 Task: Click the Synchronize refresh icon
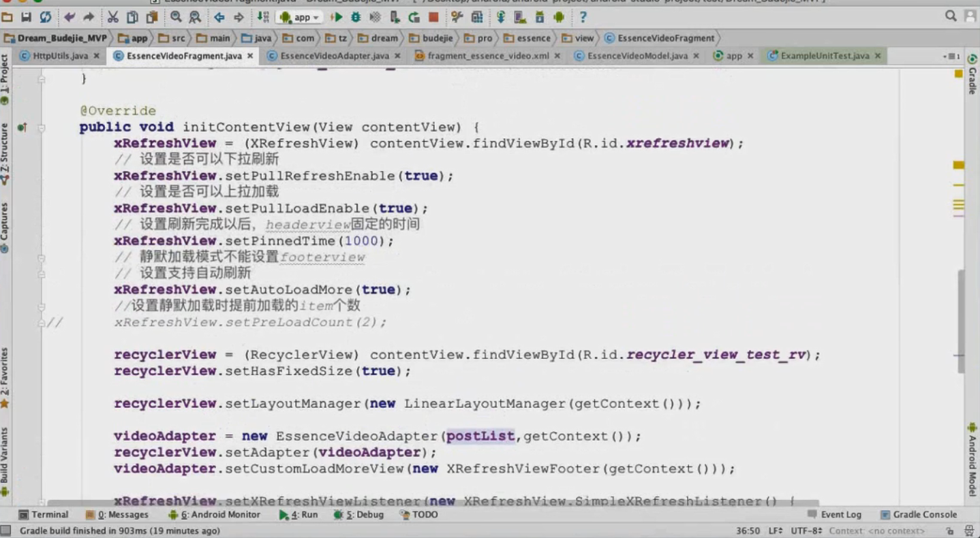coord(46,17)
